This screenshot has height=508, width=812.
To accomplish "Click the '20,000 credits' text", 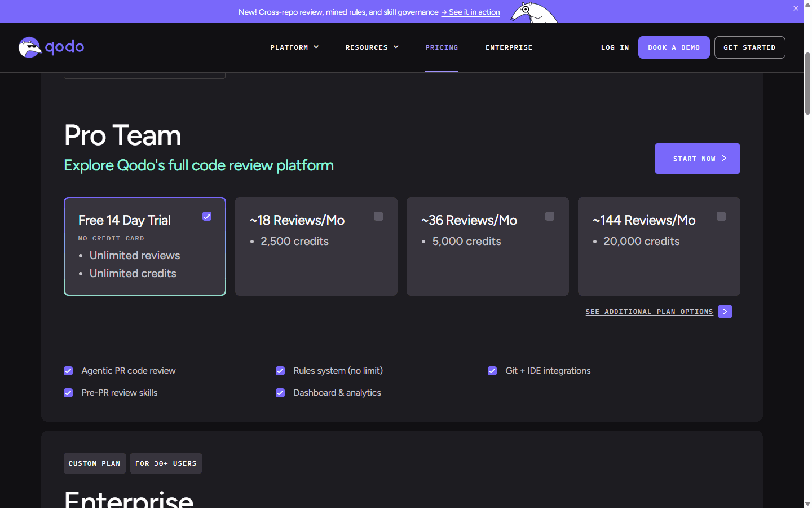I will click(641, 241).
